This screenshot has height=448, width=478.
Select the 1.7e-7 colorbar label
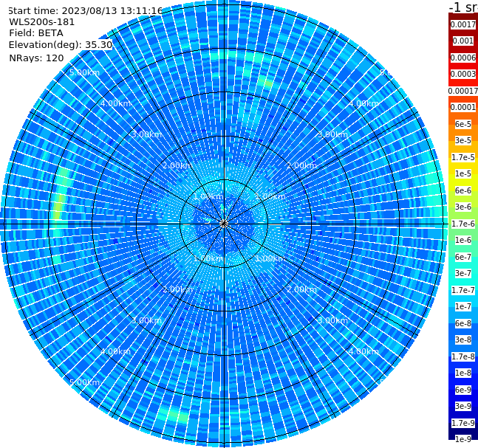point(463,290)
